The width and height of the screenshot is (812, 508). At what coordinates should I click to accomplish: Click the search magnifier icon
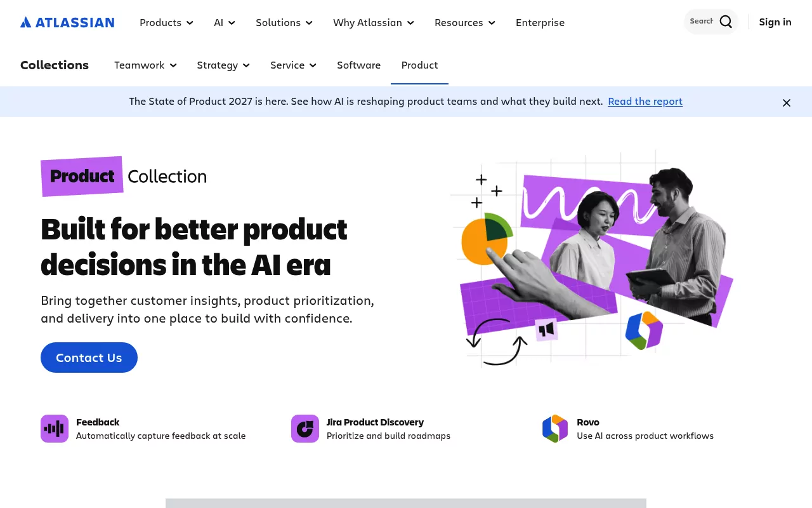click(726, 22)
